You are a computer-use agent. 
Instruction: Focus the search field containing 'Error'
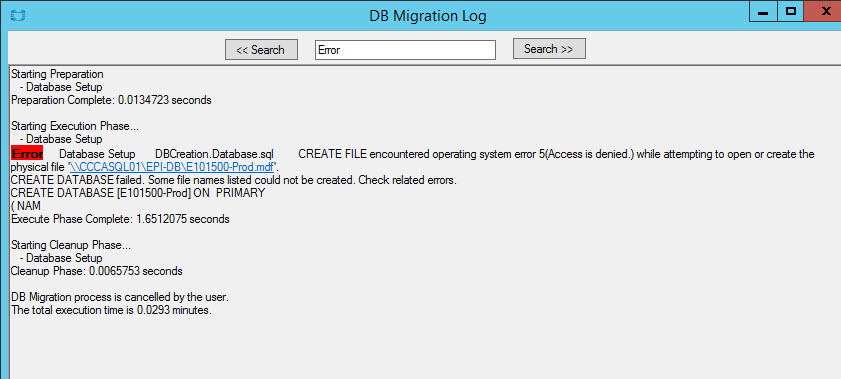pyautogui.click(x=405, y=50)
